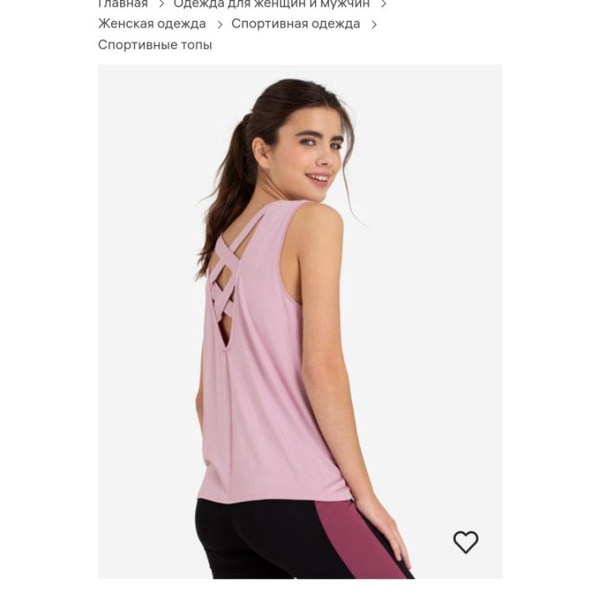Screen dimensions: 600x600
Task: Click the chevron following Женская одежда
Action: (220, 24)
